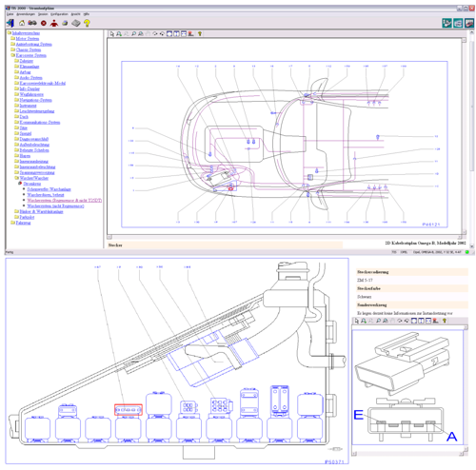
Task: Click yellow bulb icon in connector detail toolbar
Action: [x=445, y=321]
